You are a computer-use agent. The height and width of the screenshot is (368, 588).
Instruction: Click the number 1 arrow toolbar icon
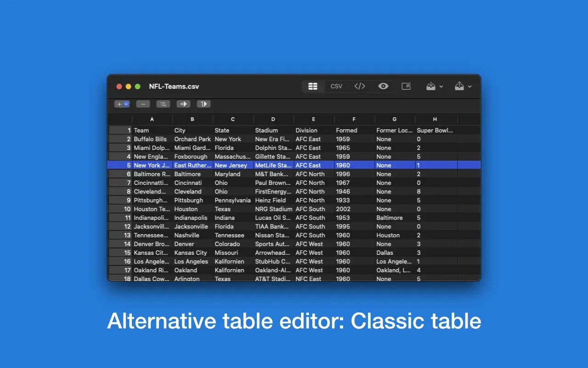point(204,104)
